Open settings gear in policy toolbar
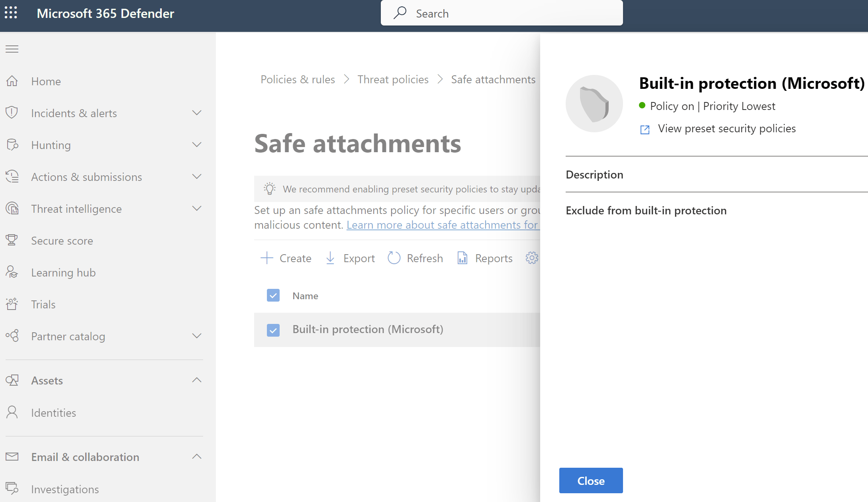 (531, 258)
